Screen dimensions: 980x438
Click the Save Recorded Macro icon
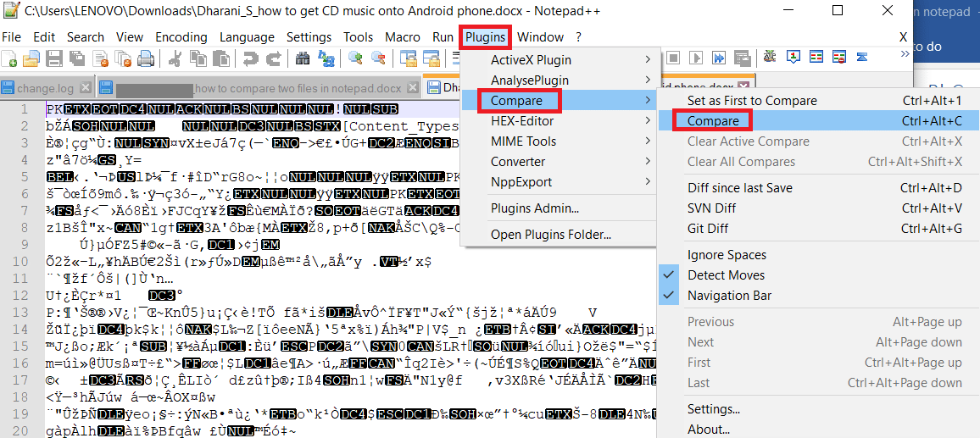tap(743, 58)
